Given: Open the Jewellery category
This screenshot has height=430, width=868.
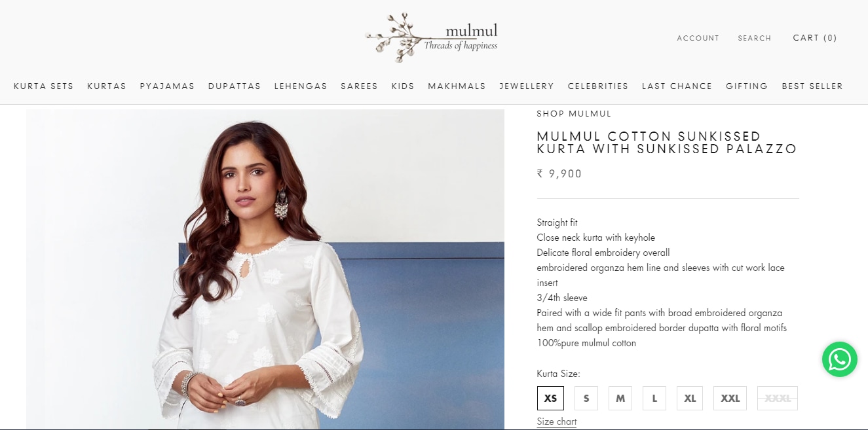Looking at the screenshot, I should (x=527, y=86).
